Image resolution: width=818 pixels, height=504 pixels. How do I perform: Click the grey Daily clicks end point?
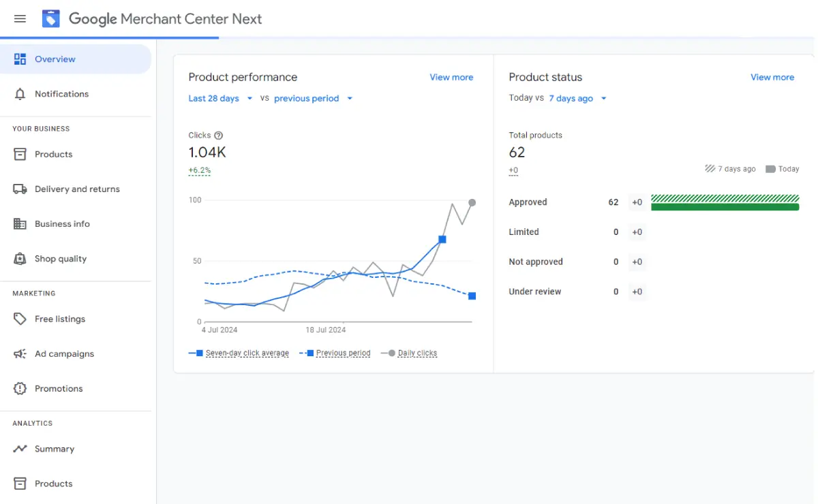[472, 203]
